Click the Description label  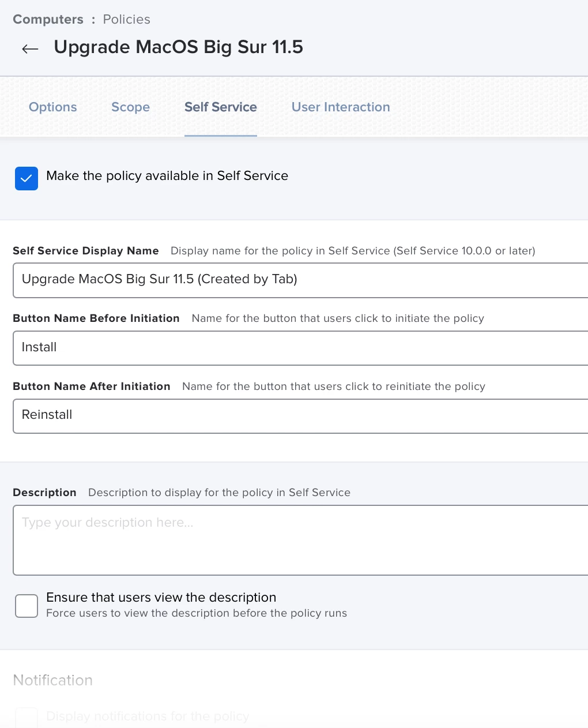[x=44, y=493]
